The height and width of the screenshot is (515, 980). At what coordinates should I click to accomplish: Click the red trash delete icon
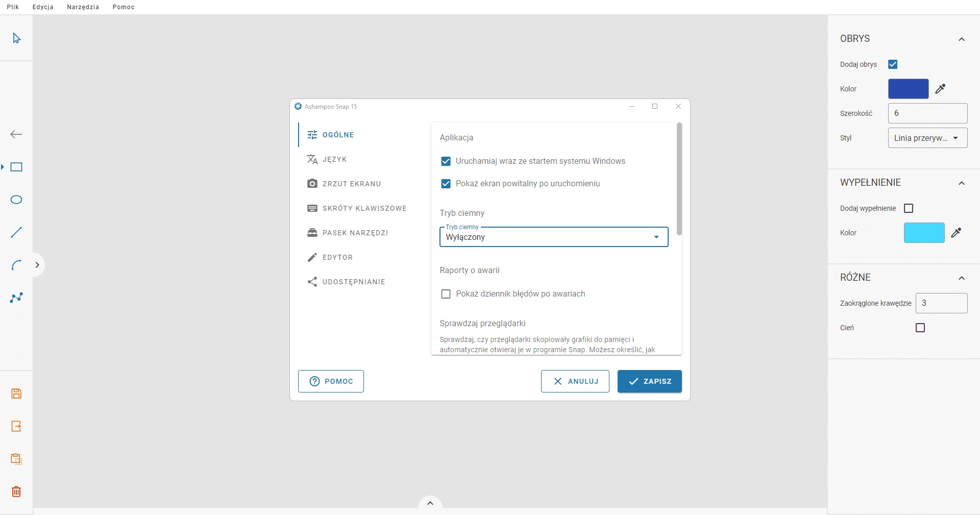[x=16, y=492]
